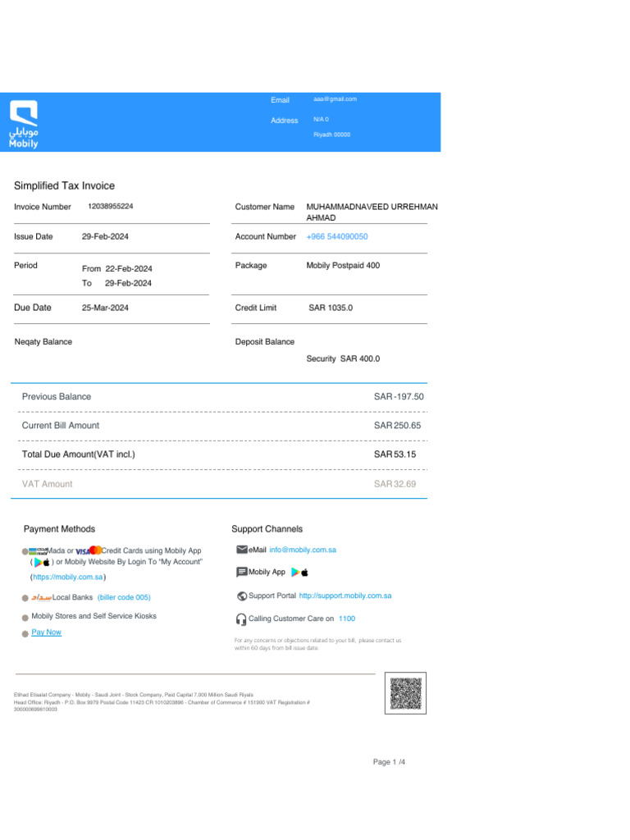
Task: Click credit limit SAR 1035.0
Action: (331, 308)
